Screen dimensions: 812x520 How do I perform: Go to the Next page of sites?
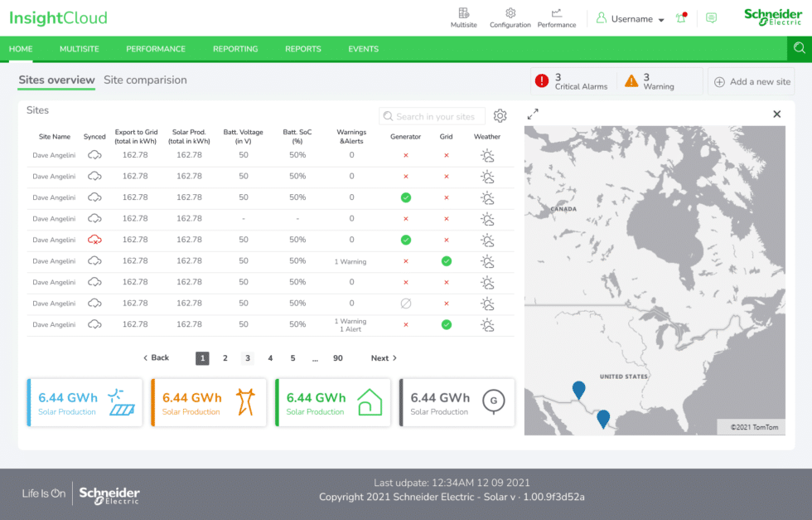(384, 357)
